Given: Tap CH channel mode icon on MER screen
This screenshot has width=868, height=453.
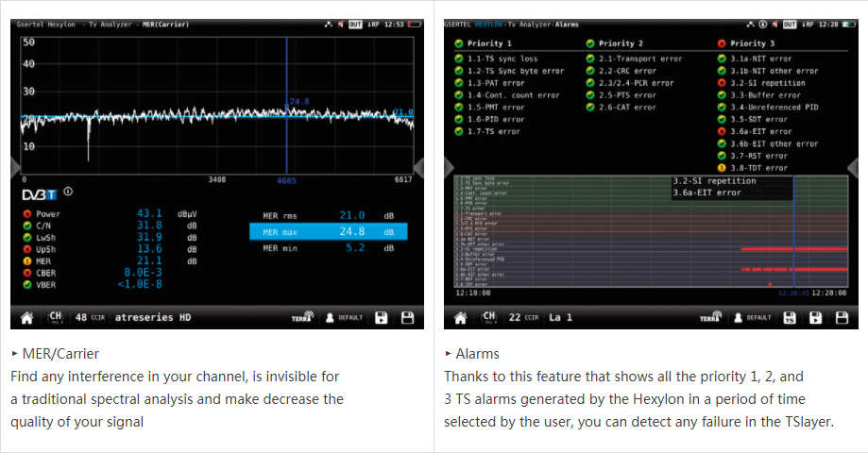Looking at the screenshot, I should pyautogui.click(x=56, y=318).
